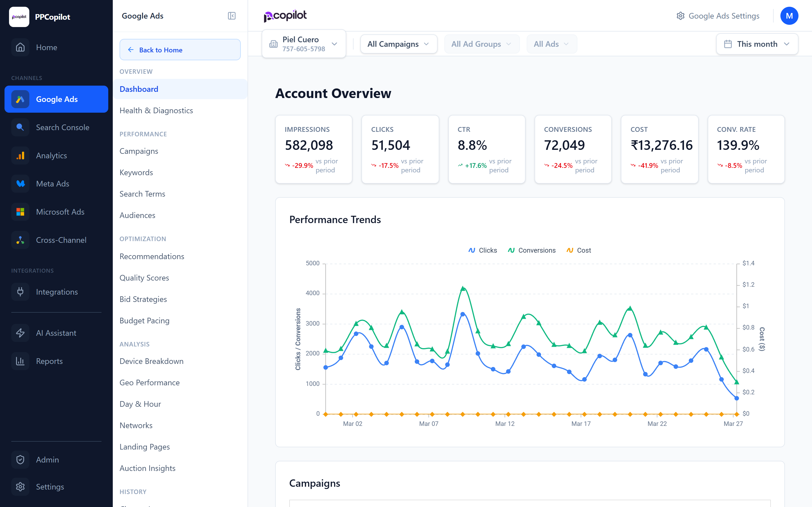The image size is (812, 507).
Task: Open the Integrations plug icon
Action: pos(20,292)
